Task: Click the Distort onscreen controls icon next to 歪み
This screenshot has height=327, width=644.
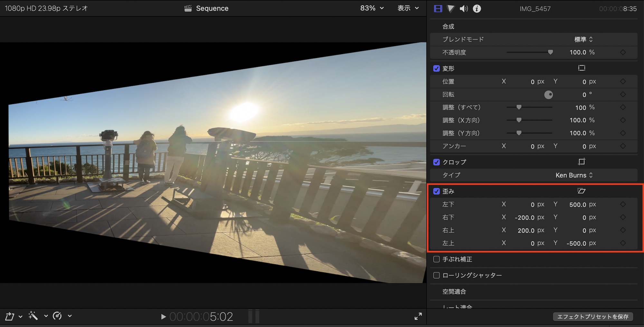Action: [x=581, y=191]
